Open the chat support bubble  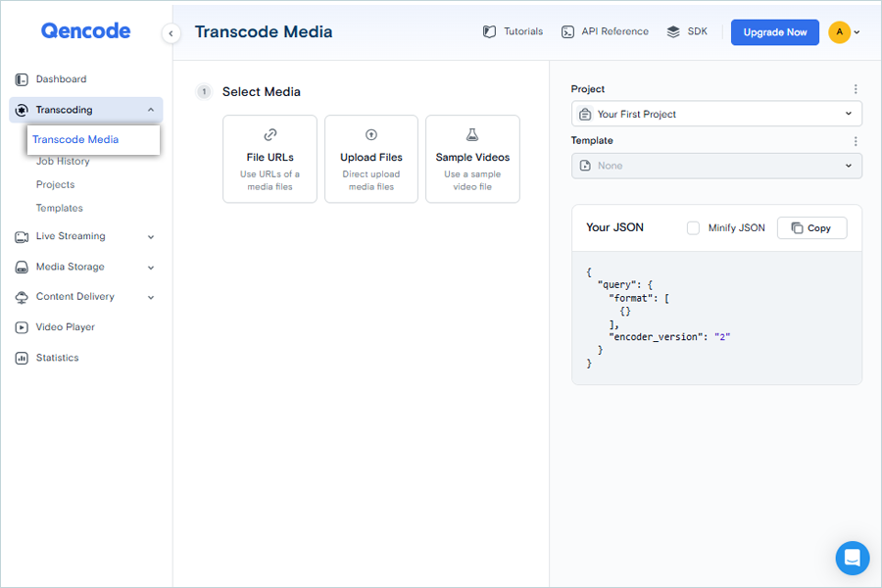852,558
